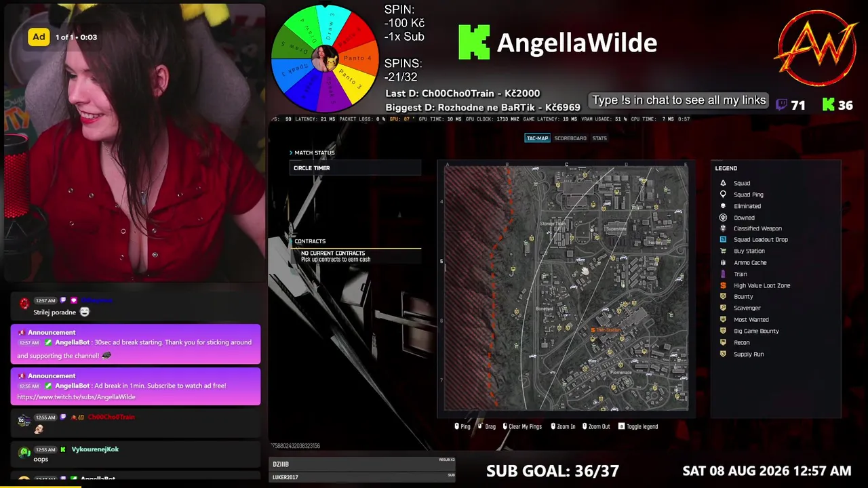Click the DZIIIB subscriber entry
Image resolution: width=868 pixels, height=488 pixels.
(363, 464)
